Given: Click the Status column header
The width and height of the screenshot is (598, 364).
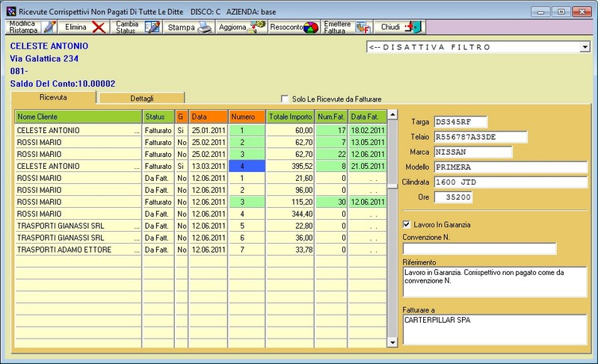Looking at the screenshot, I should coord(158,117).
